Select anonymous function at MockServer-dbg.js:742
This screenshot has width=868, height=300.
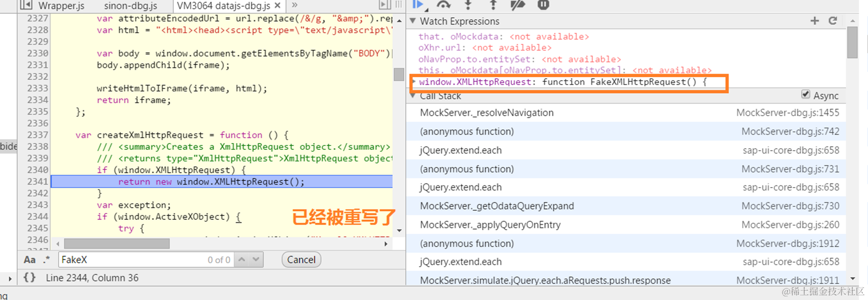626,132
